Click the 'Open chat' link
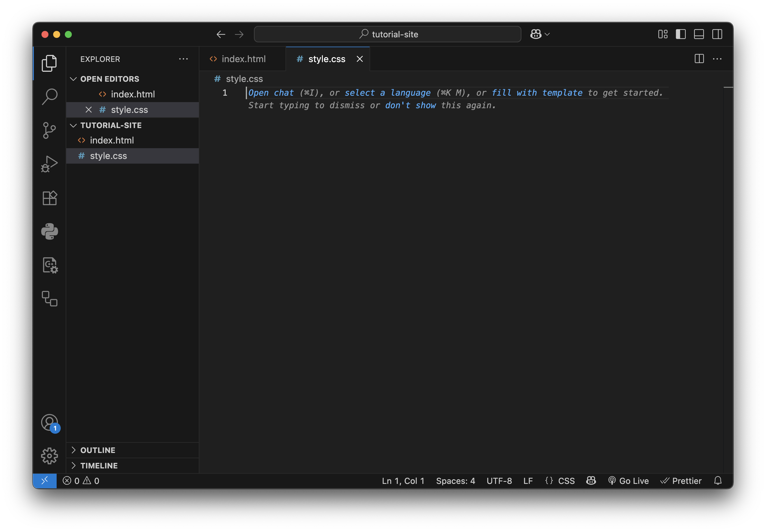The image size is (766, 532). [271, 93]
